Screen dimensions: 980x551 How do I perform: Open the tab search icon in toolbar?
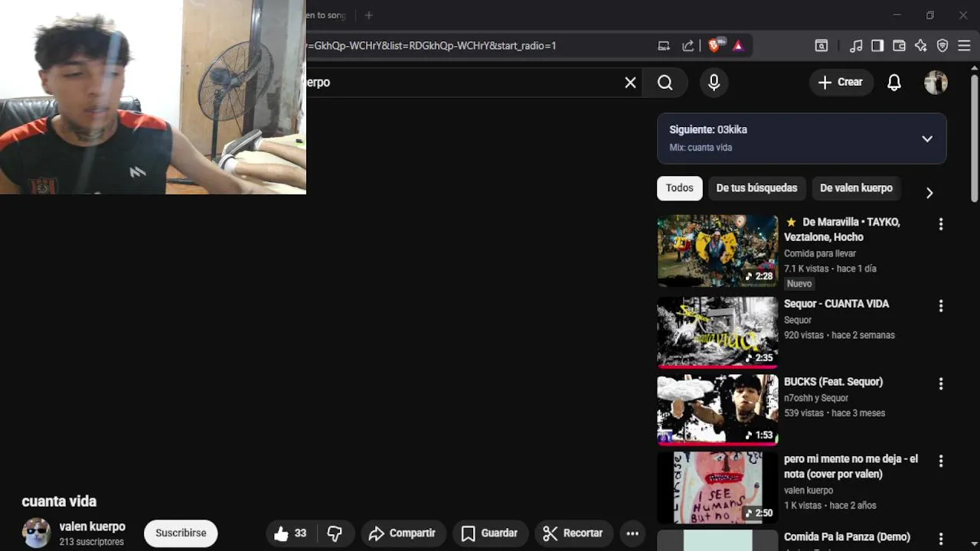821,46
